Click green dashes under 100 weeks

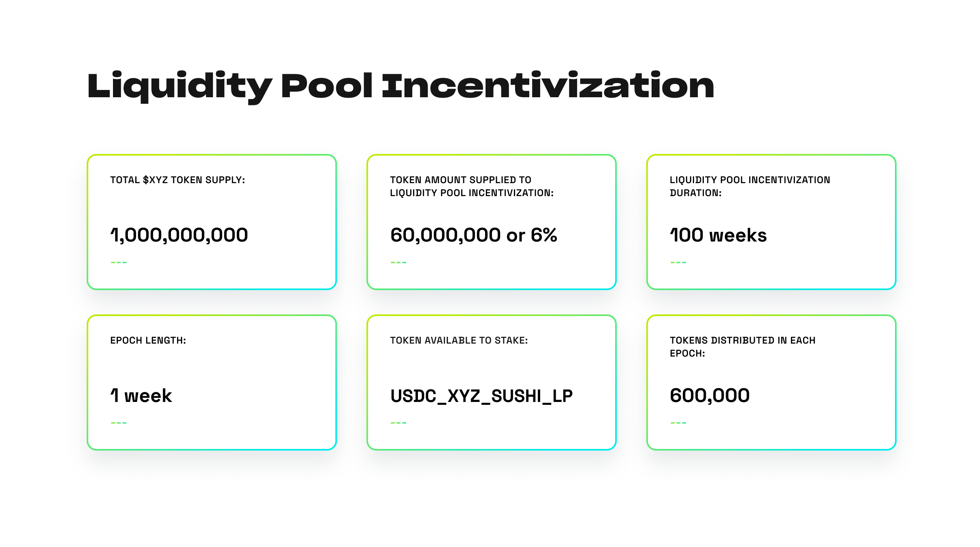coord(678,263)
